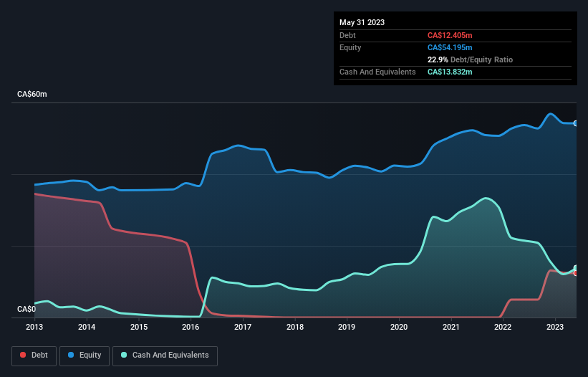Select the 2016 x-axis label
The height and width of the screenshot is (377, 588).
[x=191, y=327]
